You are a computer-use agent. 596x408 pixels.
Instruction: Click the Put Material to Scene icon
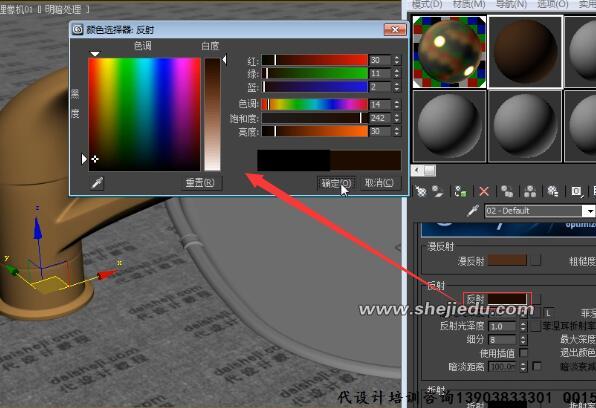tap(438, 191)
